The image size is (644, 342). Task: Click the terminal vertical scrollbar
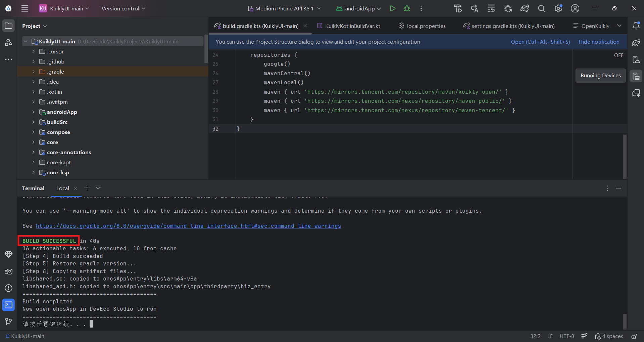625,321
